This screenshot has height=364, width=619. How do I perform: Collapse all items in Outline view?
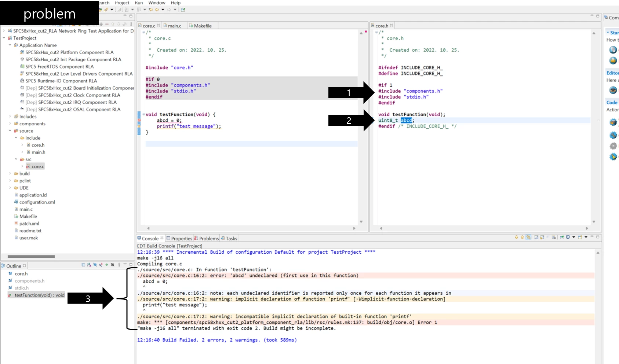click(x=83, y=265)
